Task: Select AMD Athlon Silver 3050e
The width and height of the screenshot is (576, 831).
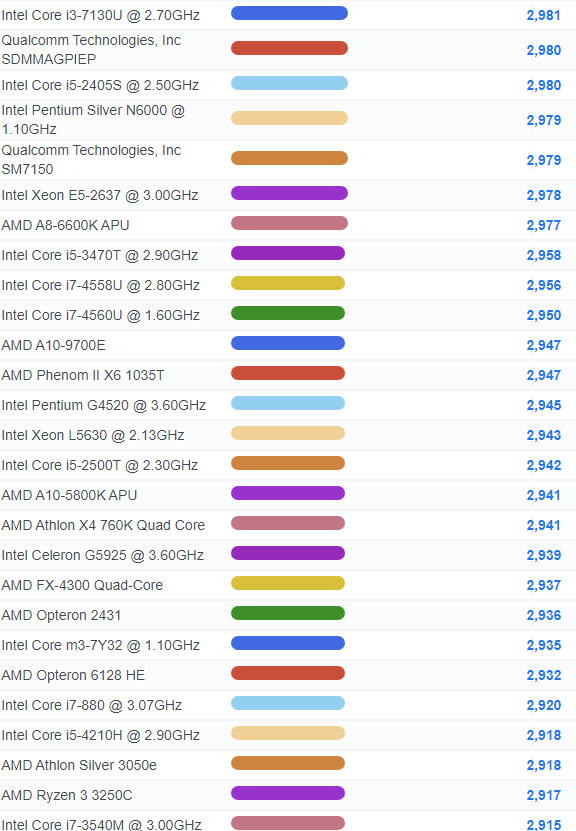Action: (79, 765)
